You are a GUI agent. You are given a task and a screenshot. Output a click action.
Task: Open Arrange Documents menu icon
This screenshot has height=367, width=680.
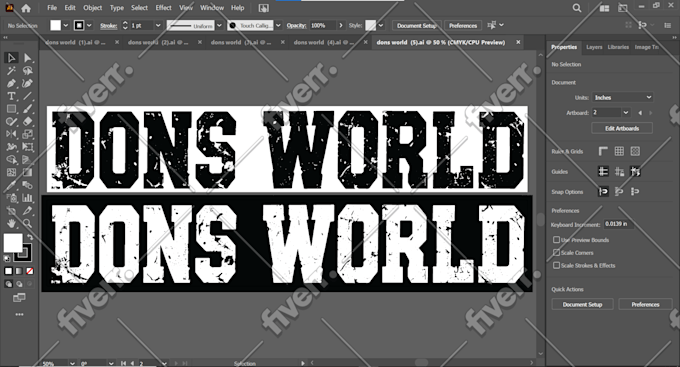point(604,8)
